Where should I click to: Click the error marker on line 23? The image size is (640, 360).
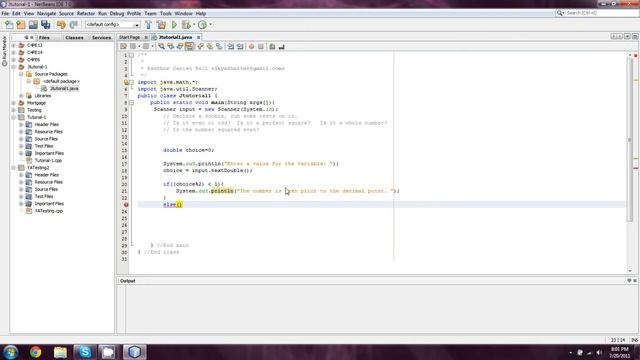point(126,204)
